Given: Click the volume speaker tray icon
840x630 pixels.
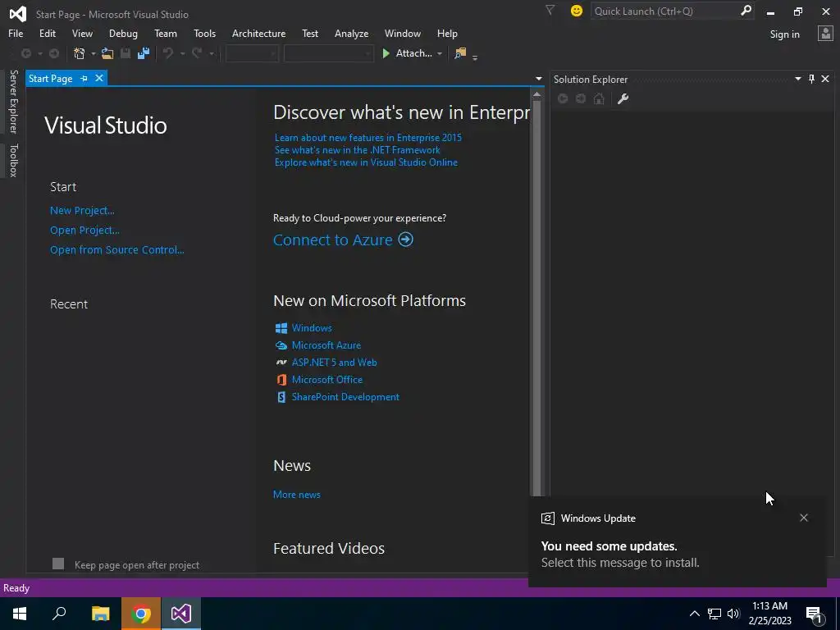Looking at the screenshot, I should [733, 614].
